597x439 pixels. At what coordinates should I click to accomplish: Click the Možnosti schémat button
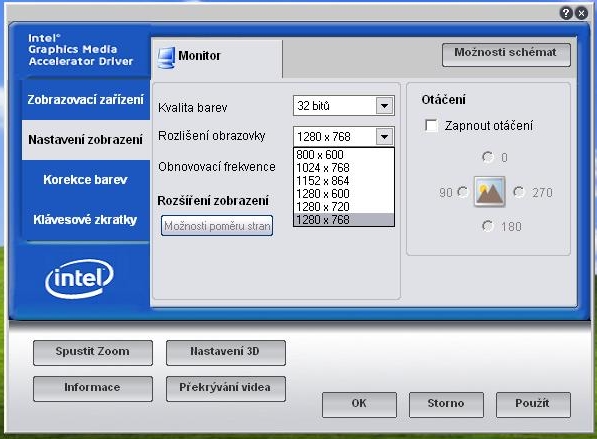click(506, 54)
